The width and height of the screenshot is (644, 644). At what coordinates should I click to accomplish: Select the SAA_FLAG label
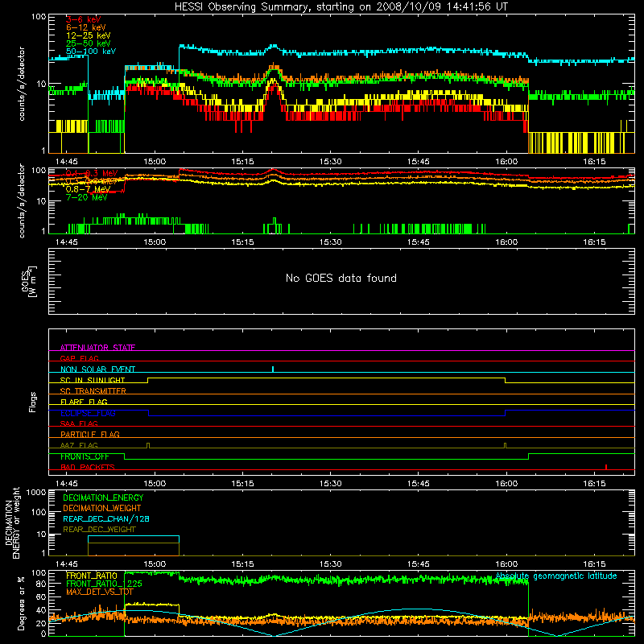79,423
